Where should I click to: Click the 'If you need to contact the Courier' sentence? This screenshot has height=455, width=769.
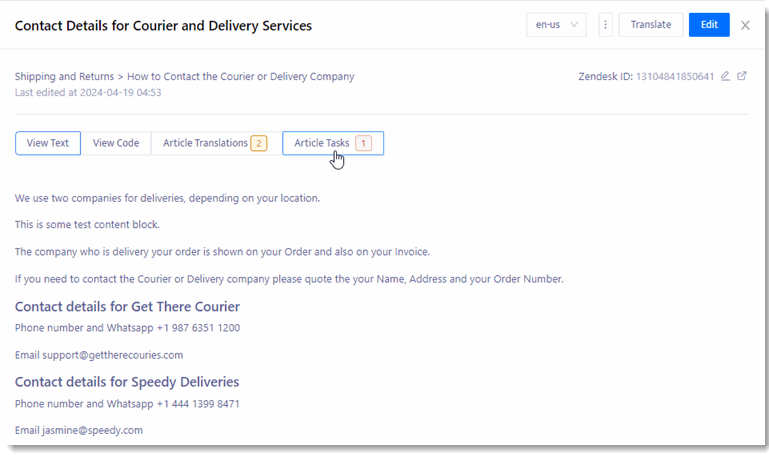[289, 279]
